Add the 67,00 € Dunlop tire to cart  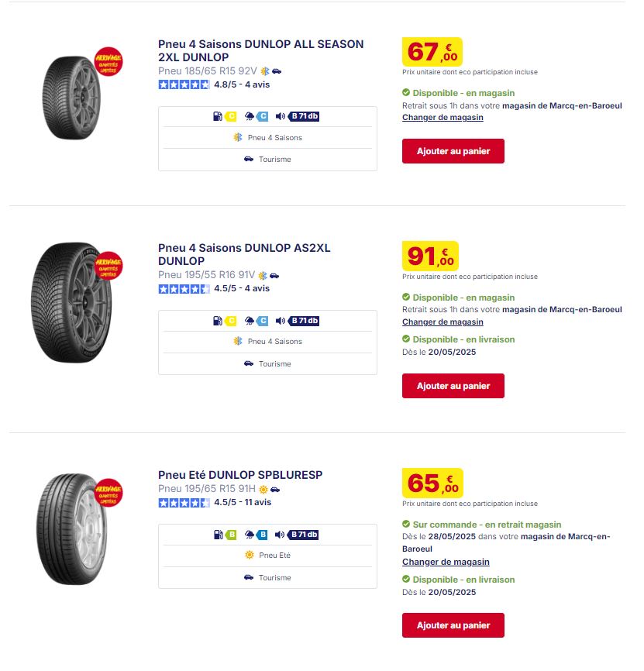[x=453, y=151]
